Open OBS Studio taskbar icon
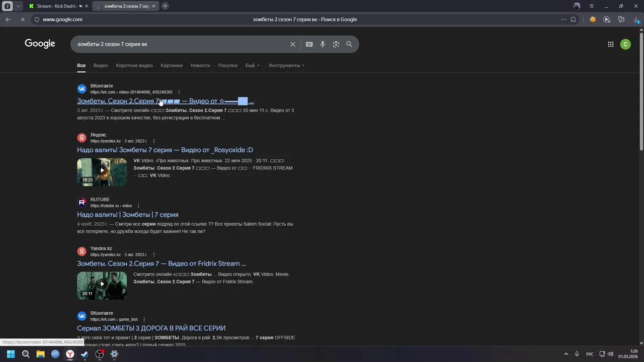 100,354
